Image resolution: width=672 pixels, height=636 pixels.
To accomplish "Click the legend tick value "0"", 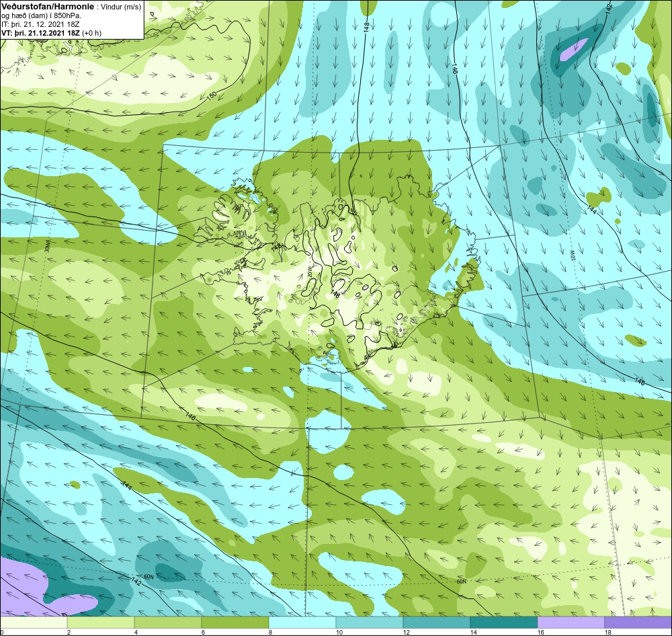I will pos(2,632).
